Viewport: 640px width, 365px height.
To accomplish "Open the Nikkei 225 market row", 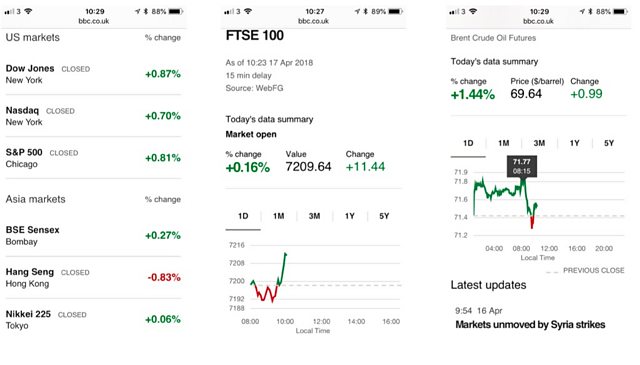I will 93,320.
